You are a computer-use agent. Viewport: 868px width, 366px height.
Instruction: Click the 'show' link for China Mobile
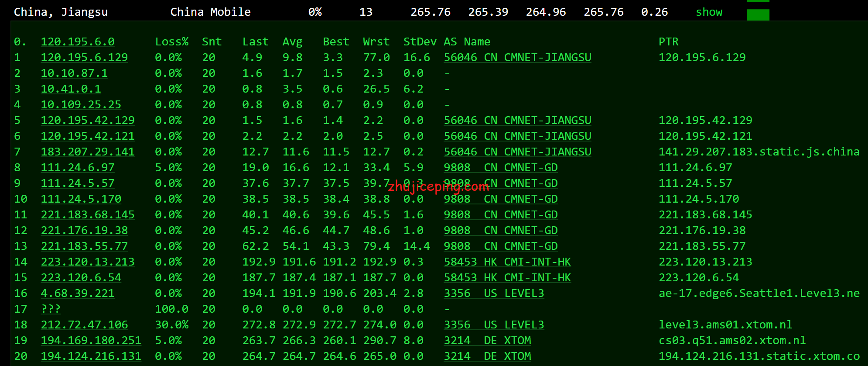[x=709, y=12]
